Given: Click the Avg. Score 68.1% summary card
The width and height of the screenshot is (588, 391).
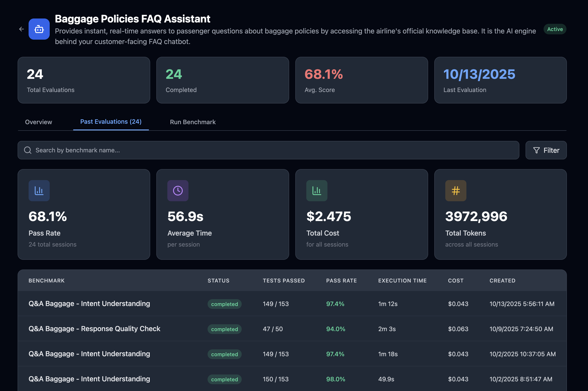Looking at the screenshot, I should click(x=361, y=80).
